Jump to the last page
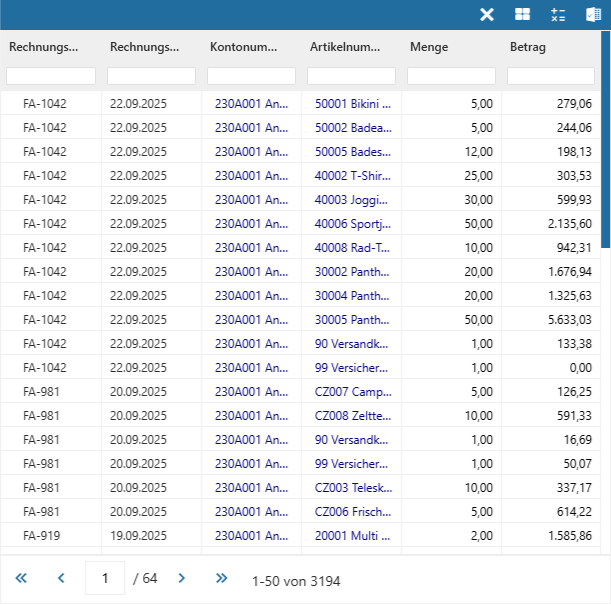Screen dimensions: 611x604 point(221,578)
